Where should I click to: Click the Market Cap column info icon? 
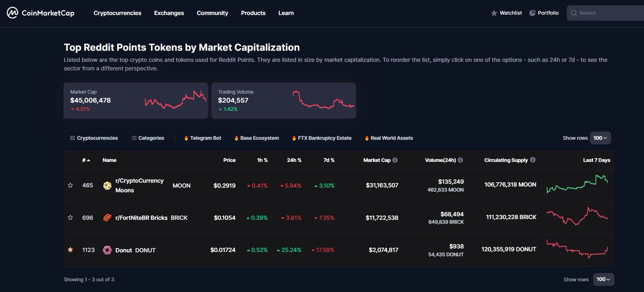(395, 160)
